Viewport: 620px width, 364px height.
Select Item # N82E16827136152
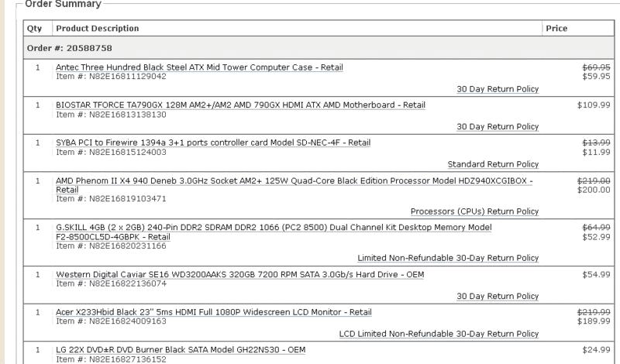click(111, 359)
